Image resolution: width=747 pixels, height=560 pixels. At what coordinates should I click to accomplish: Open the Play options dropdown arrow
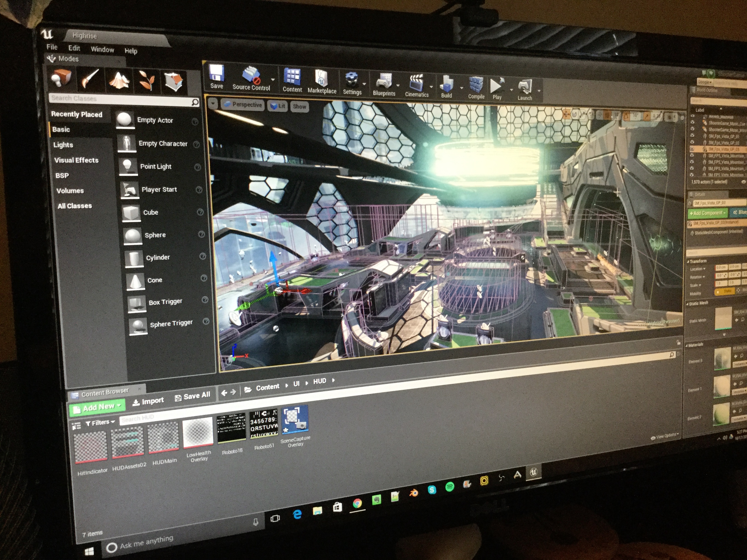[511, 90]
